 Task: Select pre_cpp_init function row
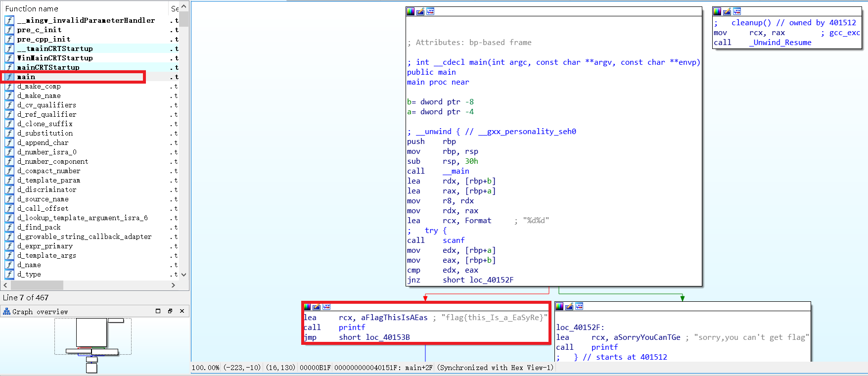click(91, 39)
